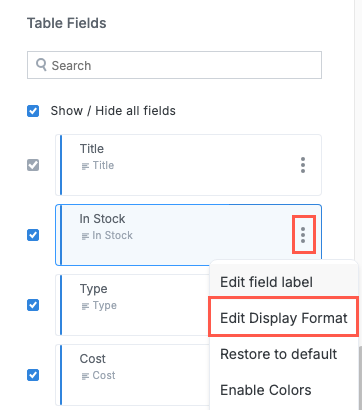The height and width of the screenshot is (410, 362).
Task: Select the Type field card
Action: coord(133,305)
